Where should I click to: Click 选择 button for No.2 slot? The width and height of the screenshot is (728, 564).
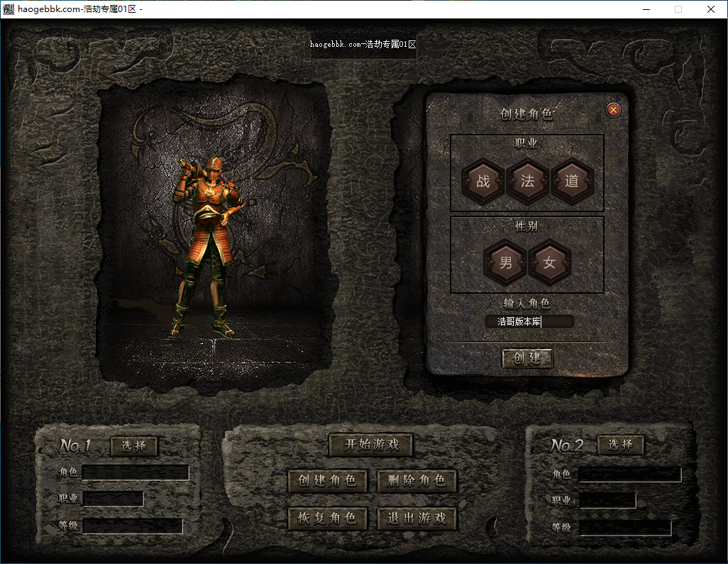[x=621, y=445]
